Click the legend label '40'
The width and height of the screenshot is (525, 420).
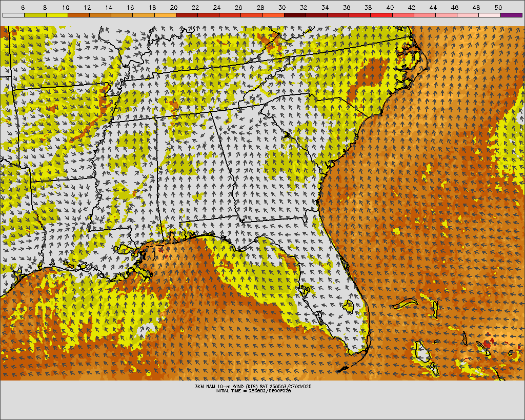tap(390, 7)
